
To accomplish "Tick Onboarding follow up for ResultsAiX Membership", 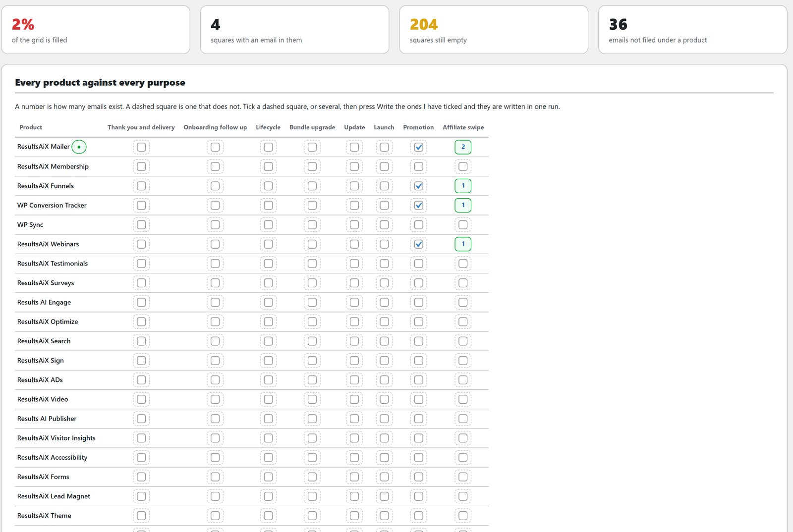I will (215, 166).
